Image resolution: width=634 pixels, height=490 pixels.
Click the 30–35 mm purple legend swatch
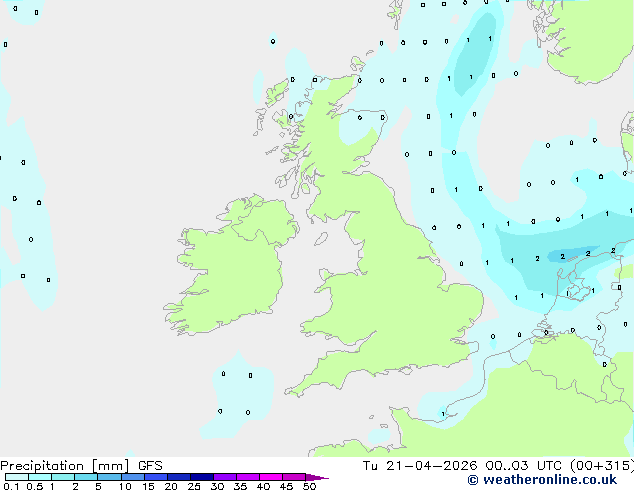tap(224, 477)
